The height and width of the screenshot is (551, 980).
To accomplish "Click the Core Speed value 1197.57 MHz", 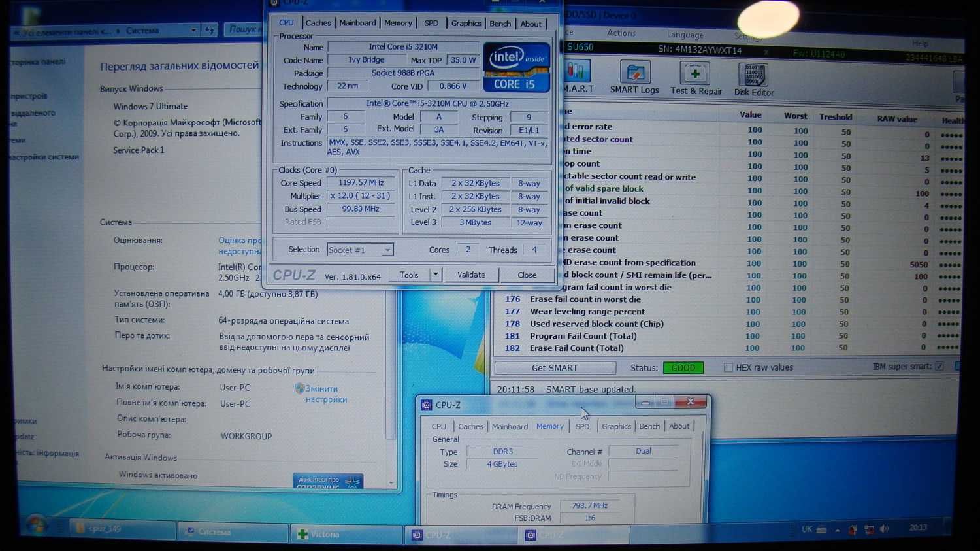I will (x=361, y=183).
